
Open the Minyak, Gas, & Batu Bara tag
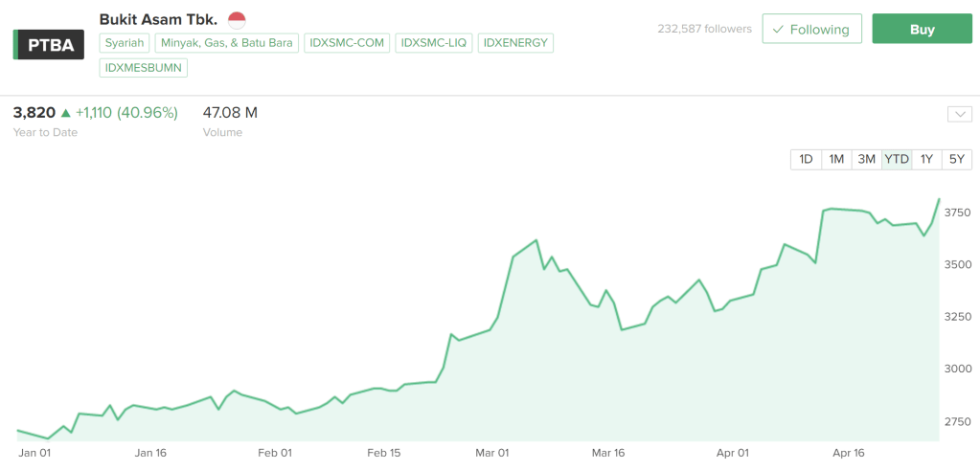click(x=227, y=43)
